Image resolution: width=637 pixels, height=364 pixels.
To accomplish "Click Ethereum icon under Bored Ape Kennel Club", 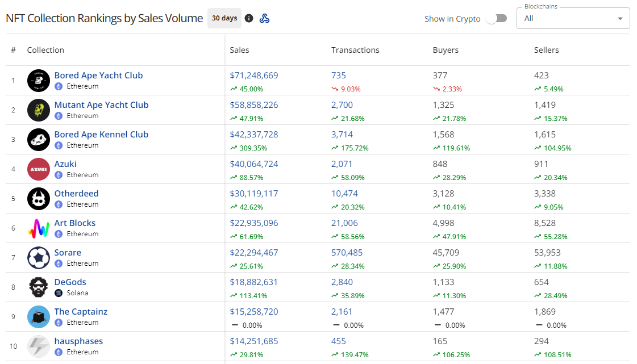I will (x=59, y=145).
